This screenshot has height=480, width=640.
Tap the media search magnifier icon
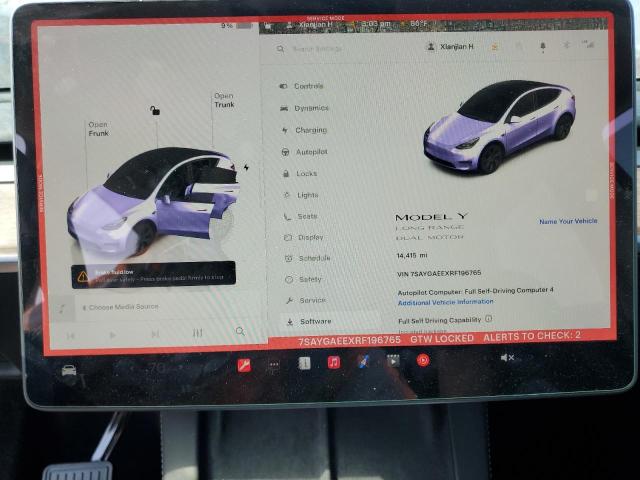(240, 331)
